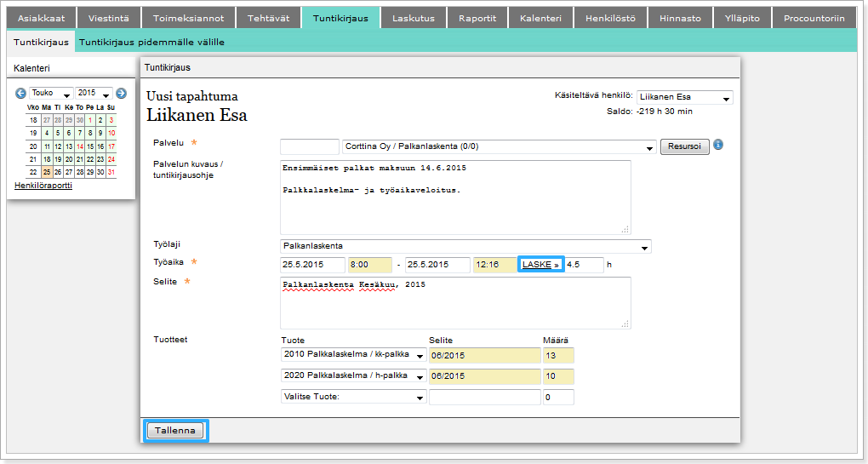Click empty Selite field in Valitse Tuote row
This screenshot has width=868, height=464.
[484, 397]
